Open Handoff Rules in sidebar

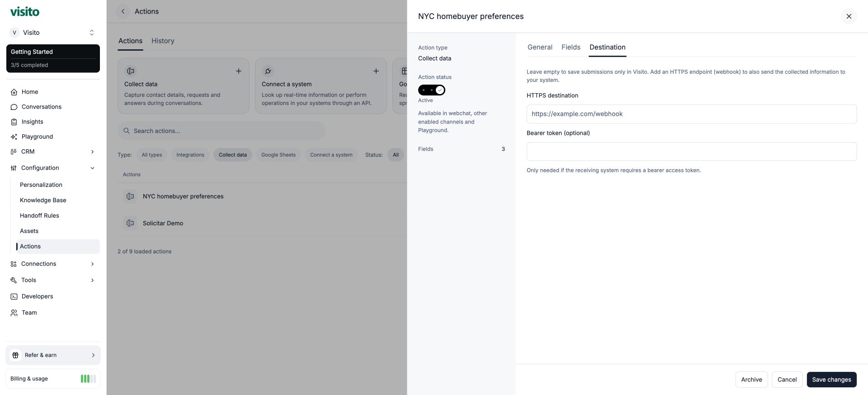coord(39,215)
